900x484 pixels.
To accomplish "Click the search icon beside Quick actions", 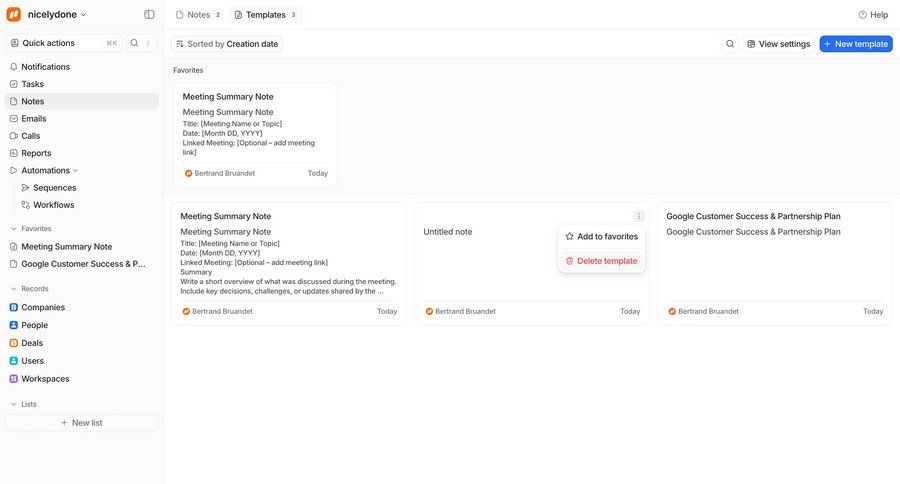I will pyautogui.click(x=135, y=43).
